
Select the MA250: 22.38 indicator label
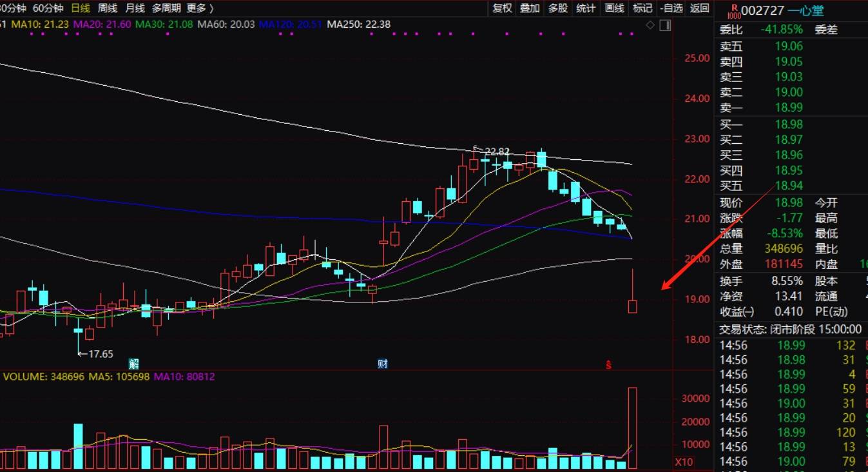click(x=359, y=25)
